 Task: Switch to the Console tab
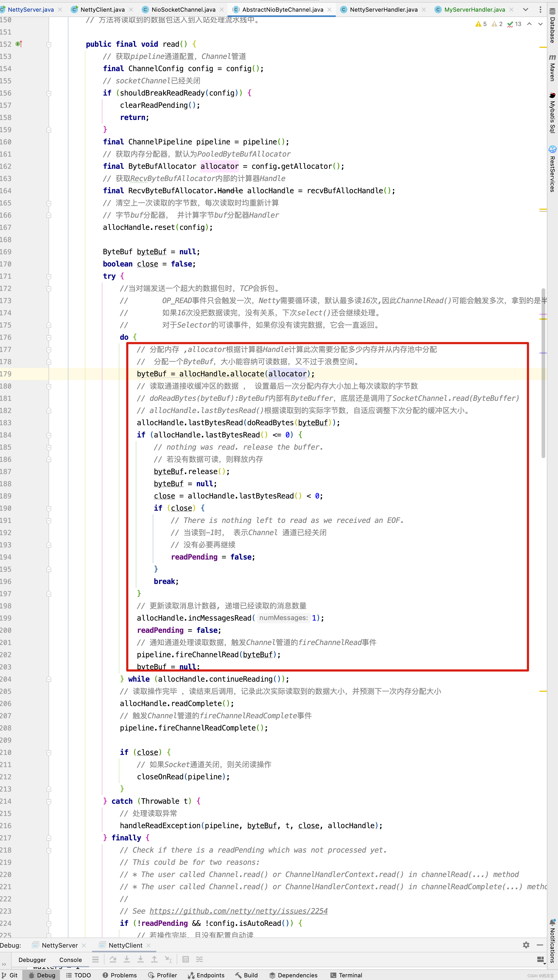pyautogui.click(x=71, y=960)
